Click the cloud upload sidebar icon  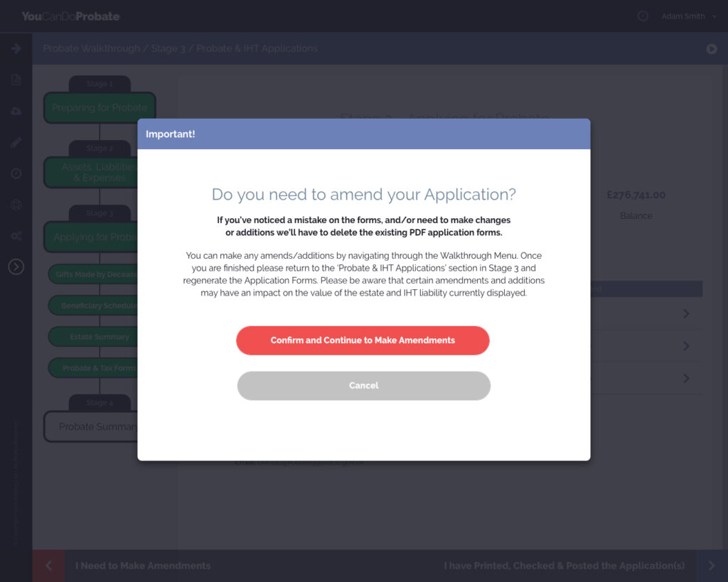click(x=16, y=111)
